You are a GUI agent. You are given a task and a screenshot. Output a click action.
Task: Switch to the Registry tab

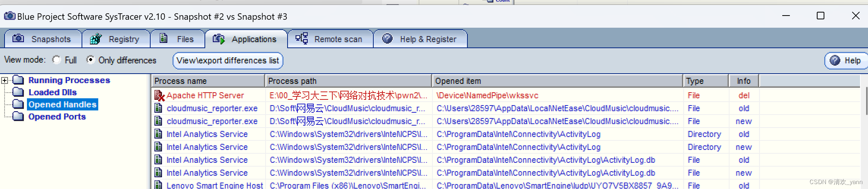[x=116, y=39]
